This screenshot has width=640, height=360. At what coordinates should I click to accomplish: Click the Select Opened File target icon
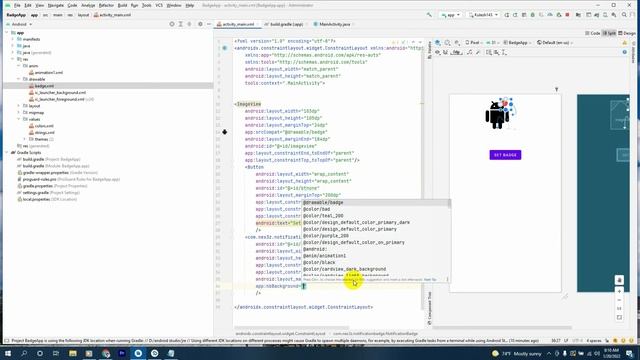coord(172,24)
